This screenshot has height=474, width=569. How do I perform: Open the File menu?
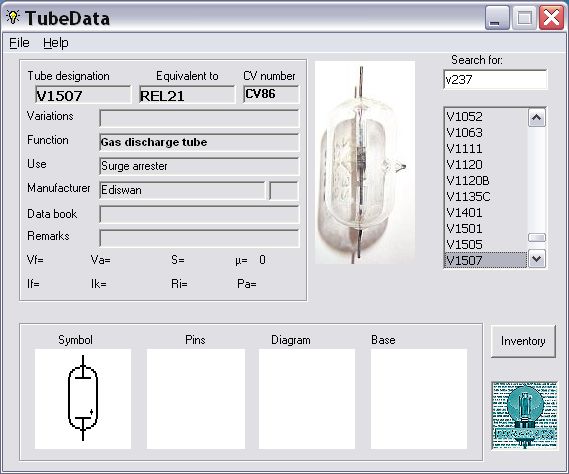click(x=19, y=43)
